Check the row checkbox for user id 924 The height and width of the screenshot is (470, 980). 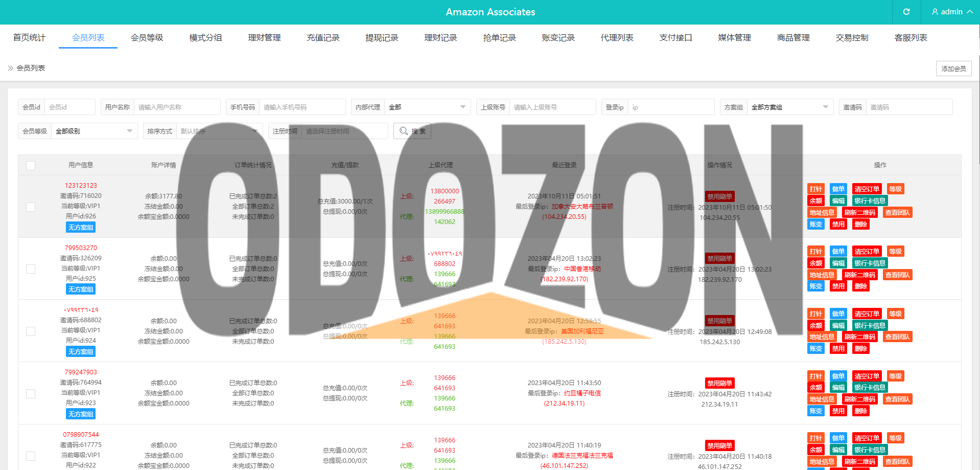click(31, 331)
